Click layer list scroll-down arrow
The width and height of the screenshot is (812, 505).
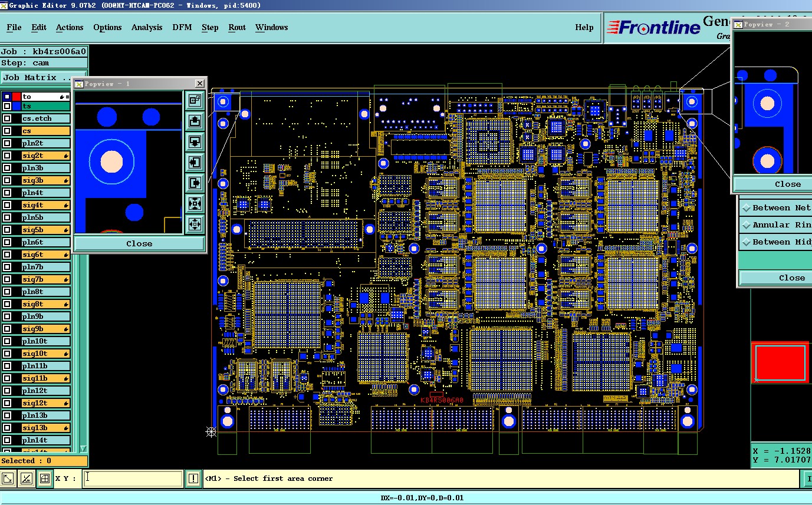(x=83, y=448)
